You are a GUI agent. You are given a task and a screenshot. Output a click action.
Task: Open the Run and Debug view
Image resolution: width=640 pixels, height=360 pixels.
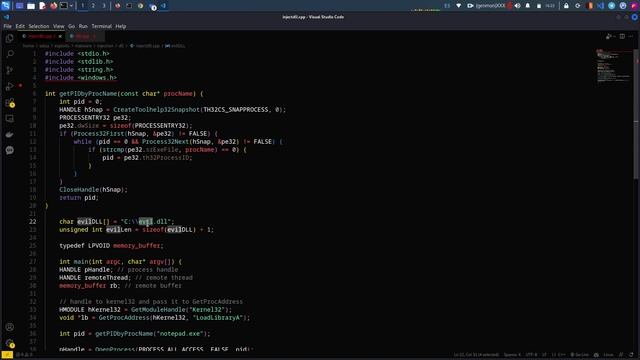10,86
